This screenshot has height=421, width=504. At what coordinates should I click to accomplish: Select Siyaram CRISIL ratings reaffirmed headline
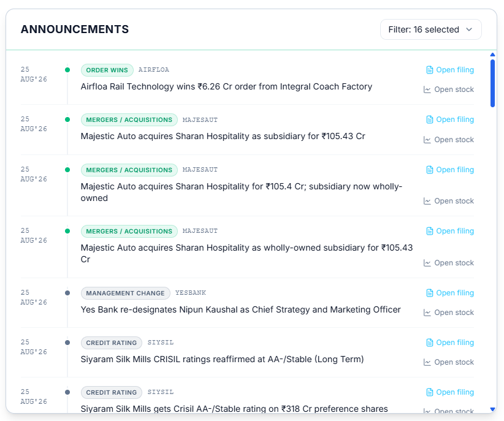[222, 359]
